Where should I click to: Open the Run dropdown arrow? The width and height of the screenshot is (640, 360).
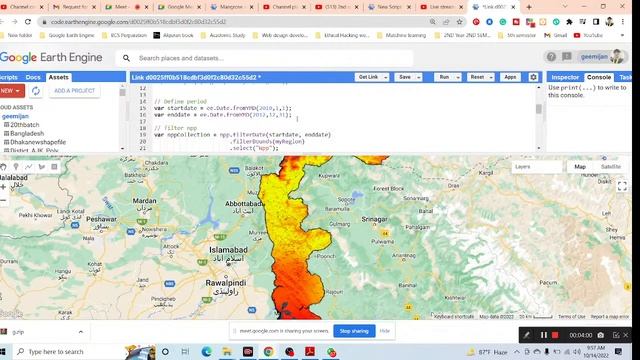(x=458, y=77)
